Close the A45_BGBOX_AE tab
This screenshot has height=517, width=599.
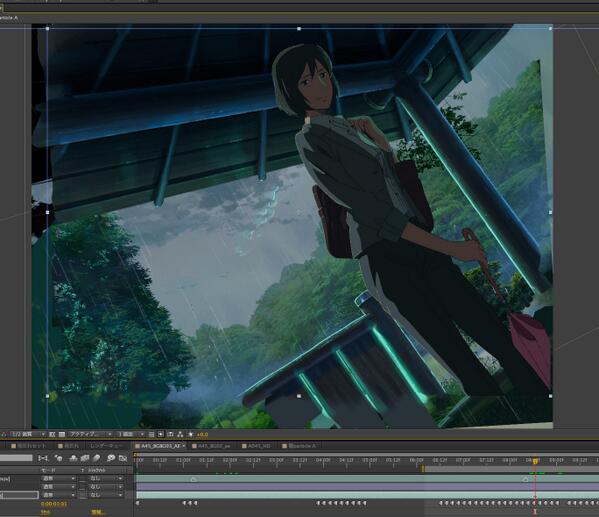184,446
